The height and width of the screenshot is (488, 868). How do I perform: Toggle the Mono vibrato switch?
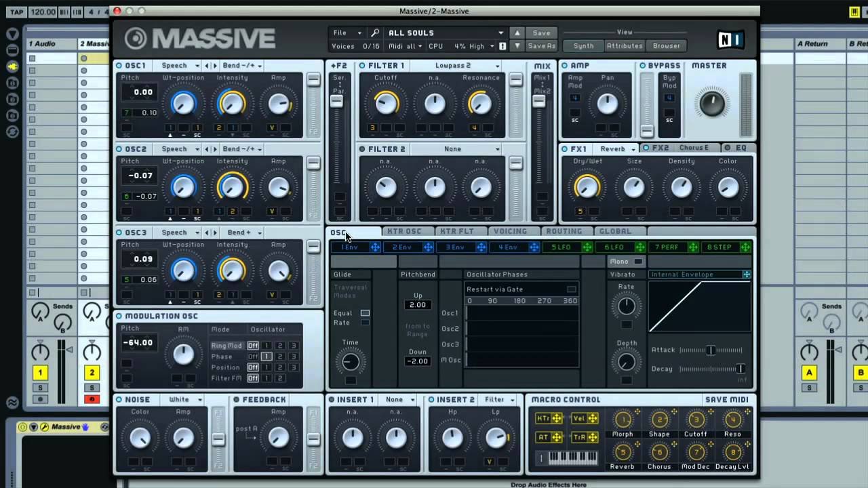coord(638,262)
